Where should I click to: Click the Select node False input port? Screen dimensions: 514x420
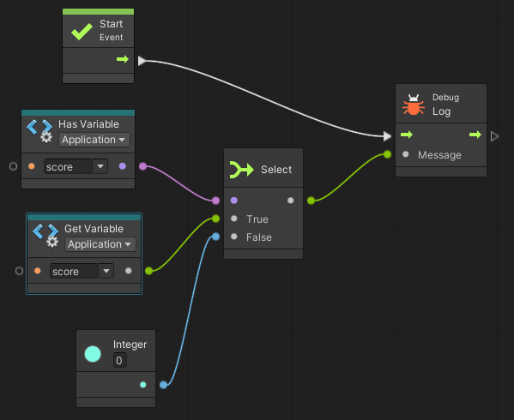[x=234, y=237]
